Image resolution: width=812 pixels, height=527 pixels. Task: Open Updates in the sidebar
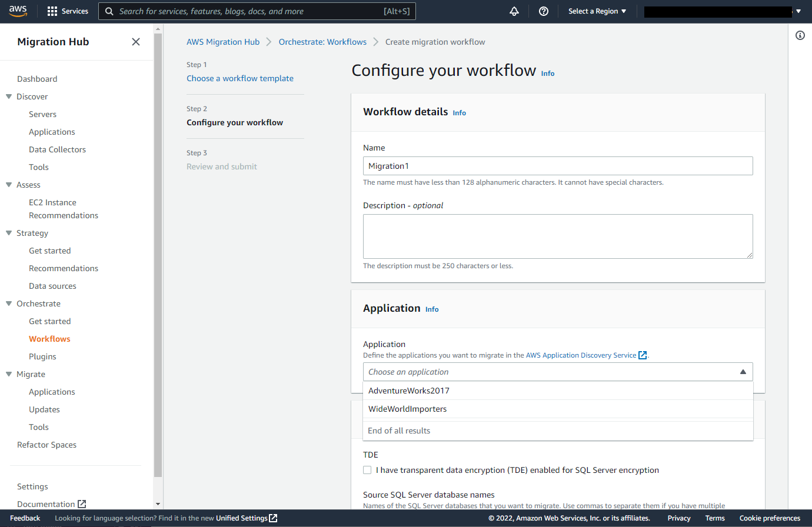pos(44,409)
